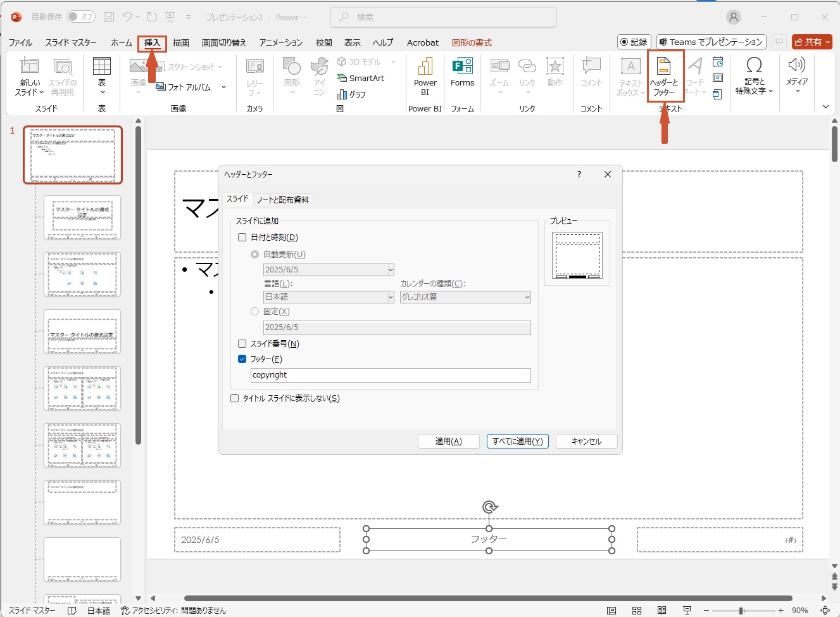The image size is (840, 617).
Task: Switch to Notes and Handouts (ノートと配布資料) tab
Action: tap(283, 200)
